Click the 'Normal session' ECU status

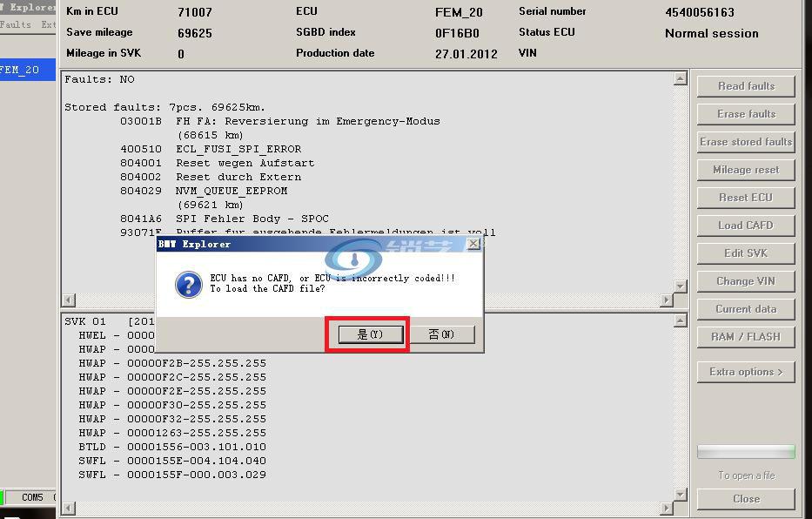[x=712, y=33]
